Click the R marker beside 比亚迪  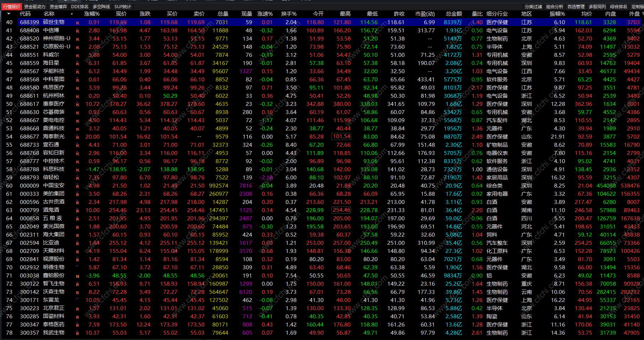tap(78, 243)
